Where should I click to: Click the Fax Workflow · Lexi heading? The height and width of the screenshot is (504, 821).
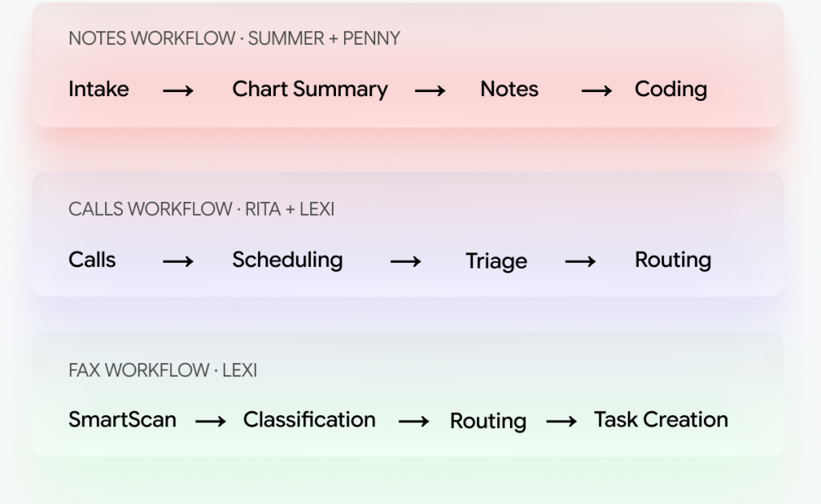[163, 371]
